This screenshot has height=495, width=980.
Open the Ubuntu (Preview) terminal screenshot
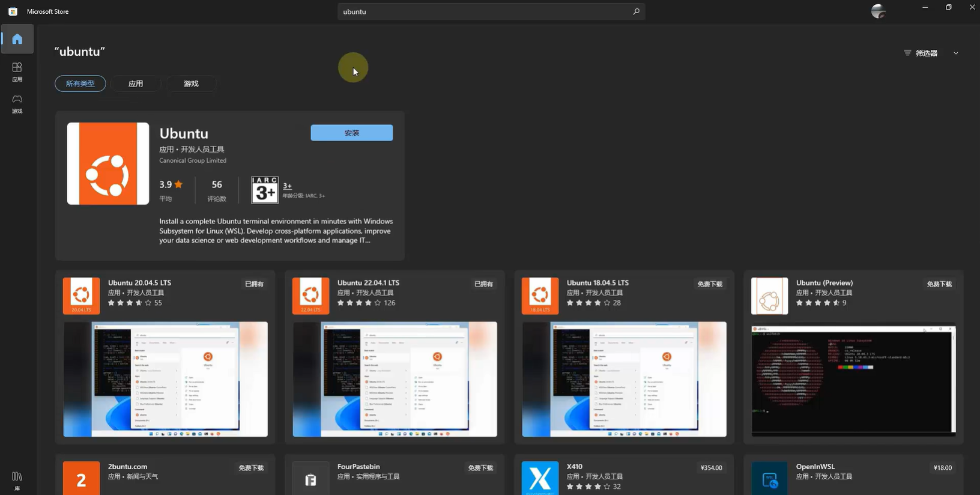pos(853,379)
